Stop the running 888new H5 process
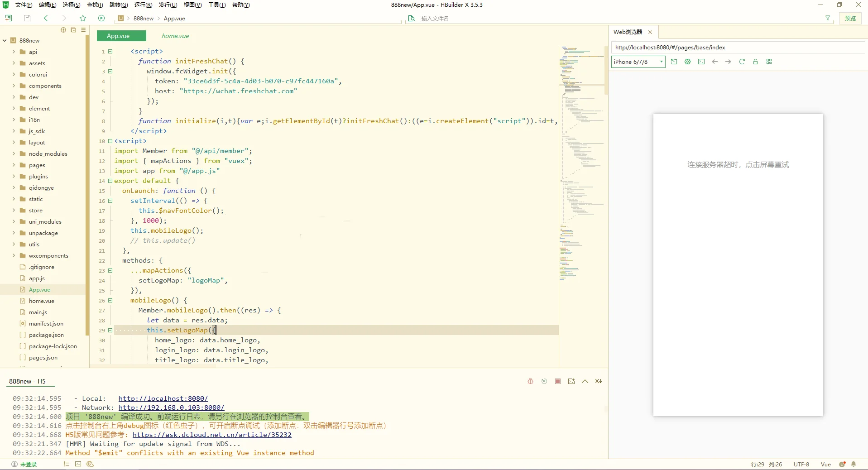 [x=558, y=381]
